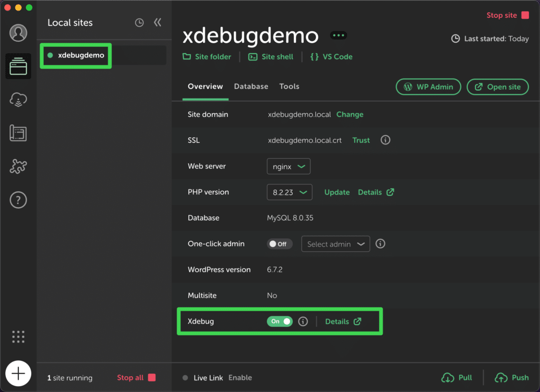Viewport: 540px width, 392px height.
Task: Open the apps grid dots icon
Action: click(18, 337)
